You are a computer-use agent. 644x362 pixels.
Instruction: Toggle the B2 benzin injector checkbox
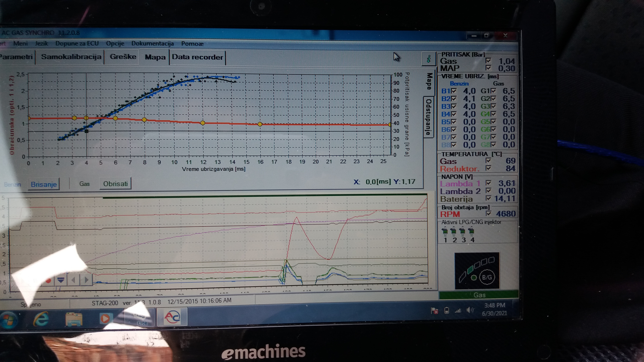point(454,98)
